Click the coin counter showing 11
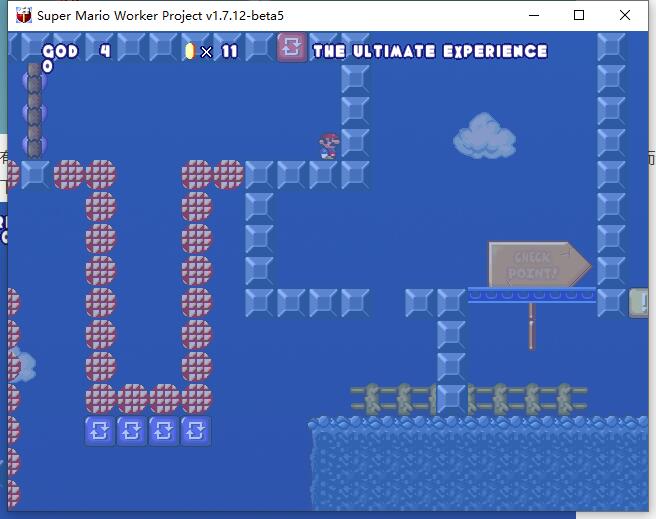Screen dimensions: 656x519 [x=230, y=51]
